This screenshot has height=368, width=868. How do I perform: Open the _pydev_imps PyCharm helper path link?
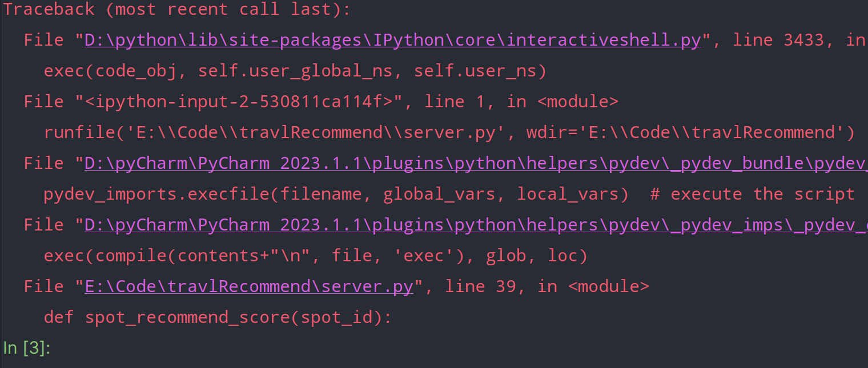click(x=474, y=225)
